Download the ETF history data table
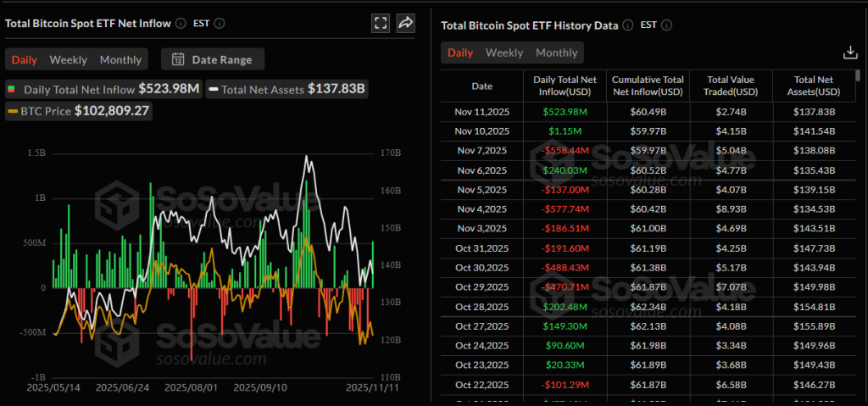 [850, 53]
